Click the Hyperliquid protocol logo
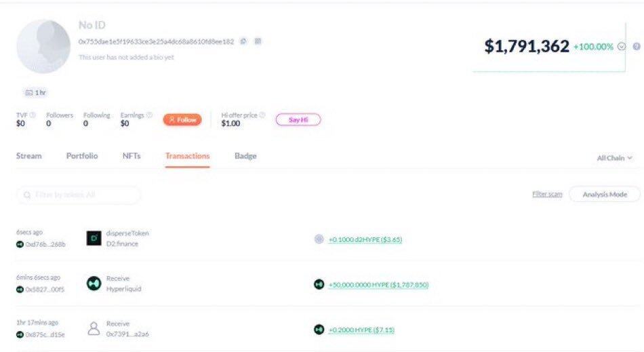The image size is (644, 352). (x=94, y=283)
